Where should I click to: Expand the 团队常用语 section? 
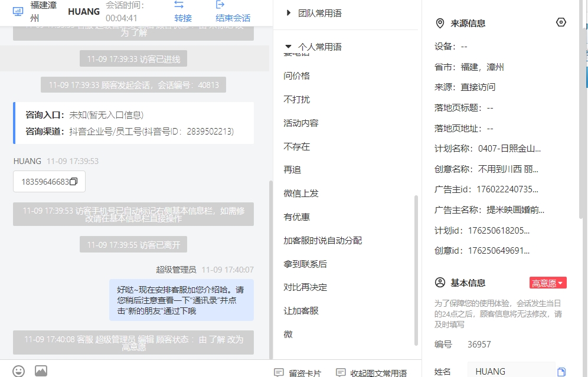288,13
